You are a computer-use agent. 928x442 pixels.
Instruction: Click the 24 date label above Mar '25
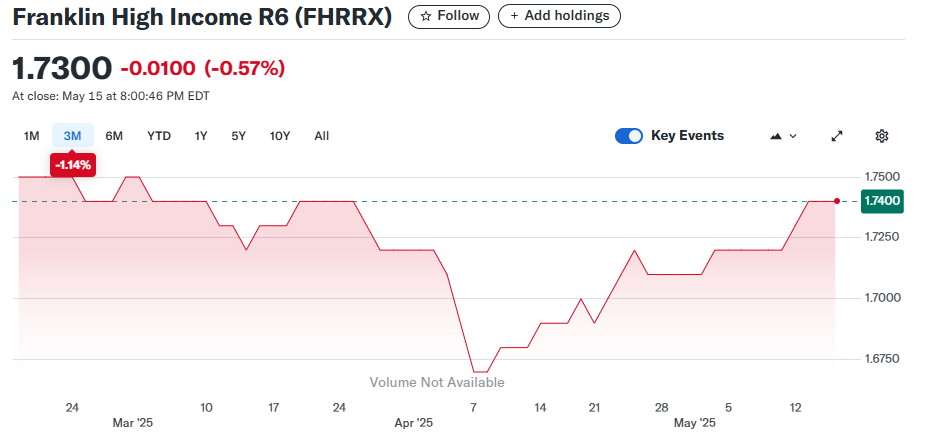point(72,408)
